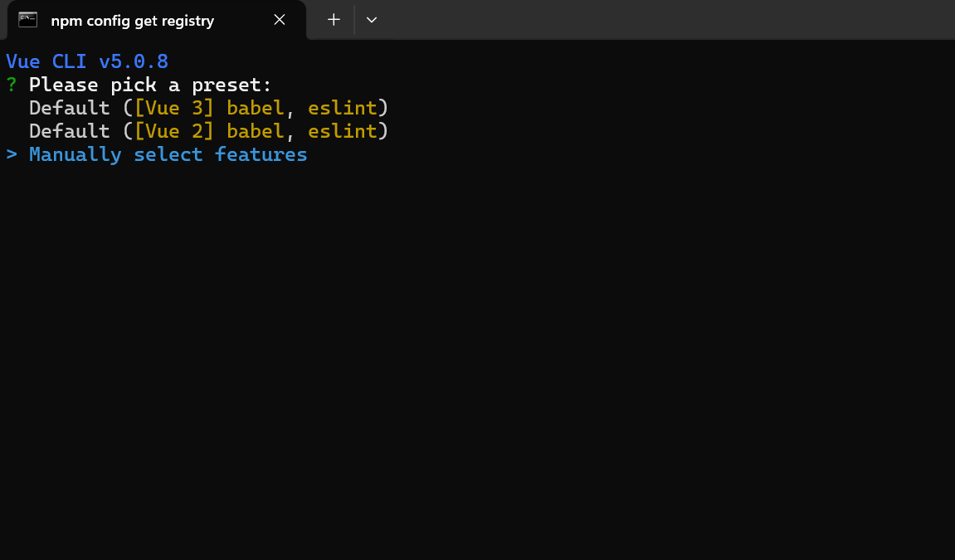Click the Vue CLI v5.0.8 text
This screenshot has width=955, height=560.
[87, 61]
